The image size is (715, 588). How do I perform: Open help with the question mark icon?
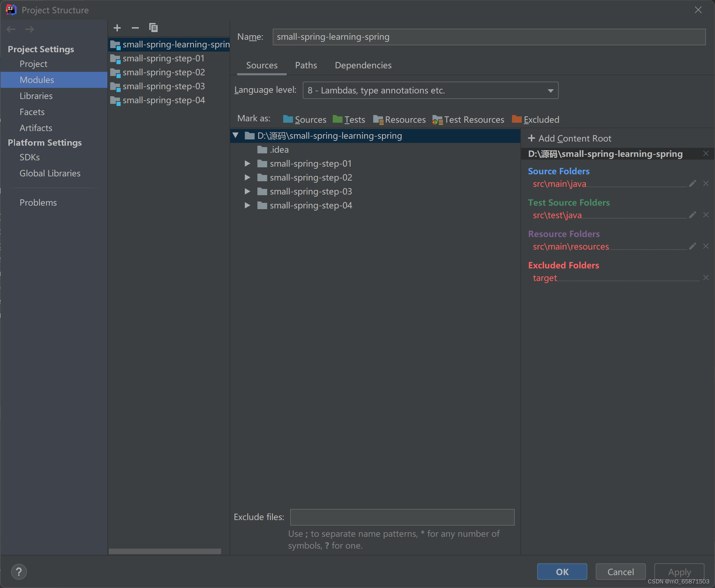point(19,572)
